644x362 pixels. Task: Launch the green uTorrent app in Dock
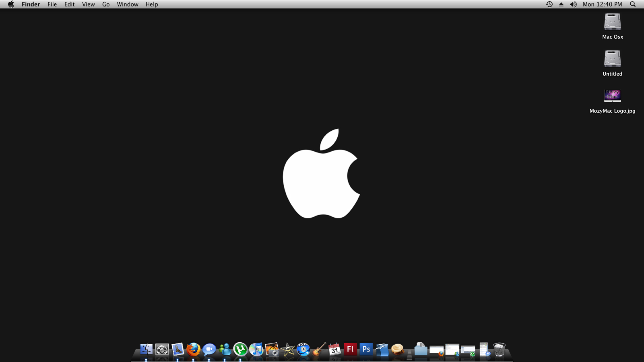tap(240, 349)
